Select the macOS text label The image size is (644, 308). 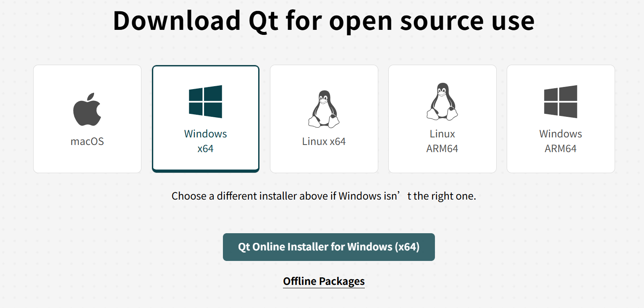coord(87,141)
